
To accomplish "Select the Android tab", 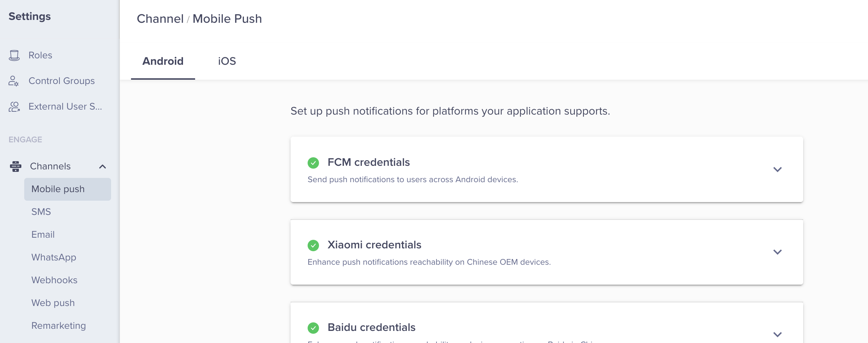I will [163, 61].
